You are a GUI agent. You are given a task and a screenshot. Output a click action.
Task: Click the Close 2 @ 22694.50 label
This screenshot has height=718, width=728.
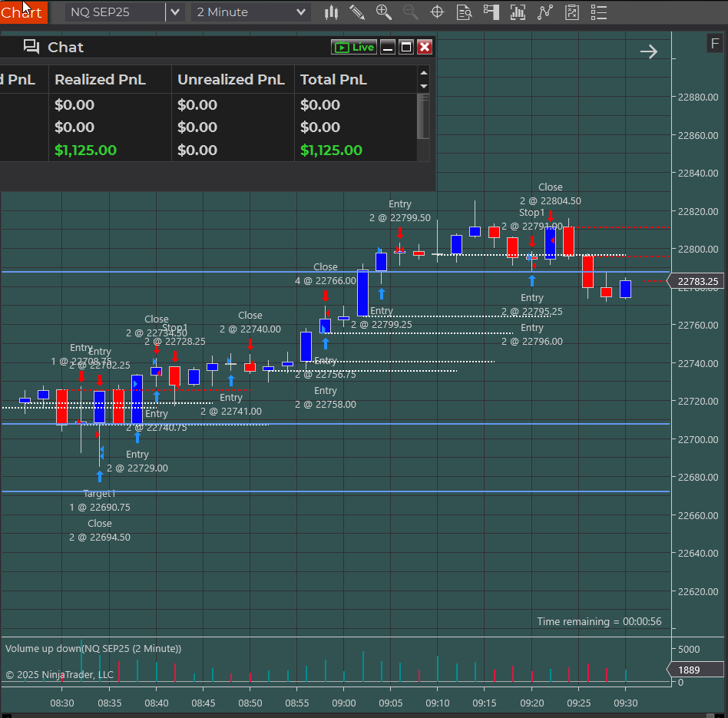(99, 531)
